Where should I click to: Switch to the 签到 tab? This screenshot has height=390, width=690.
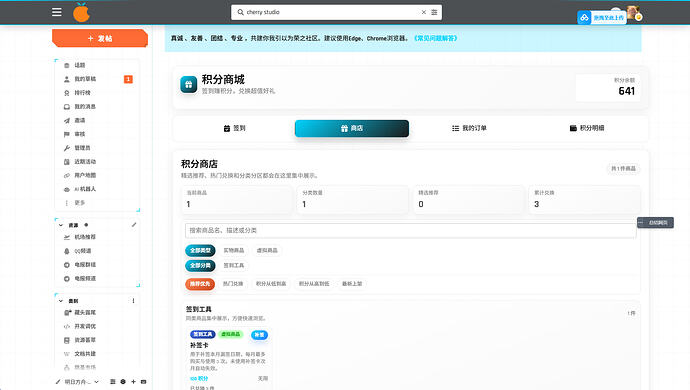click(x=234, y=128)
